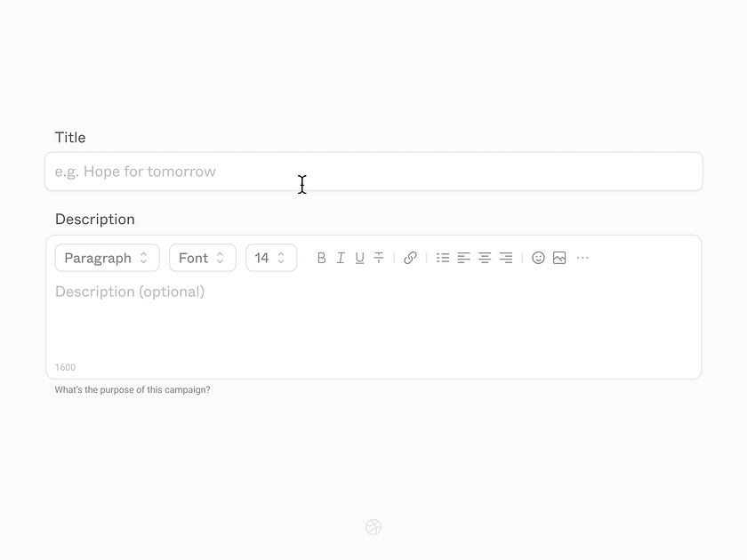Viewport: 747px width, 560px height.
Task: Open the font size 14 dropdown
Action: [271, 258]
